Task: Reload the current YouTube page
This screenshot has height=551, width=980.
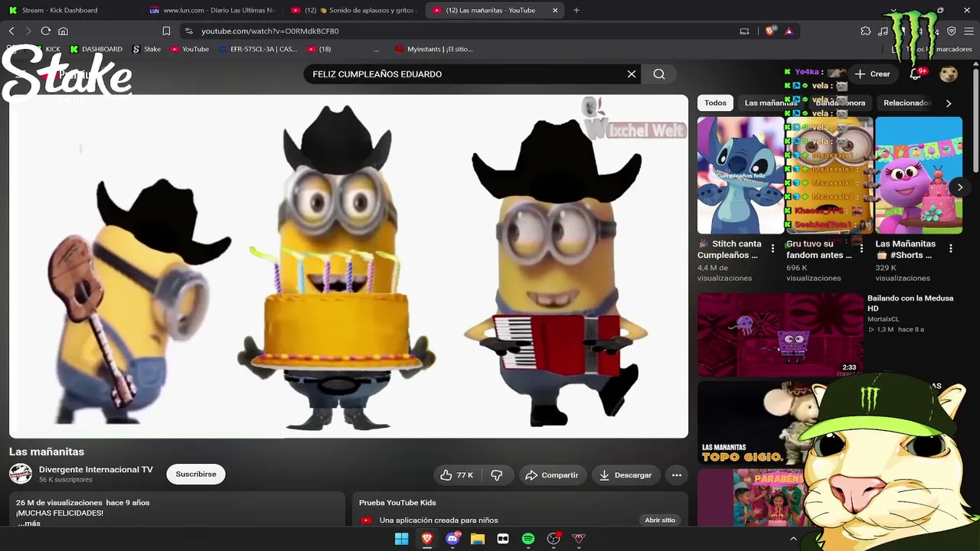Action: (x=46, y=31)
